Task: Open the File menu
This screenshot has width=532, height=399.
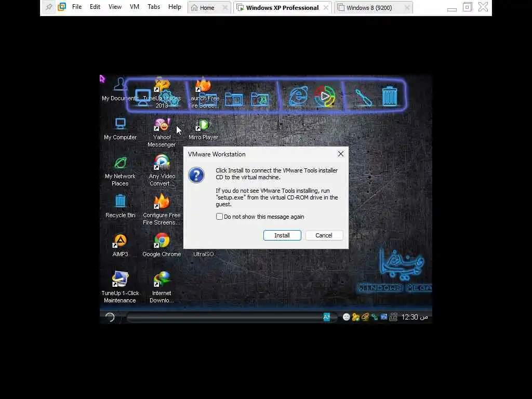Action: [x=77, y=7]
